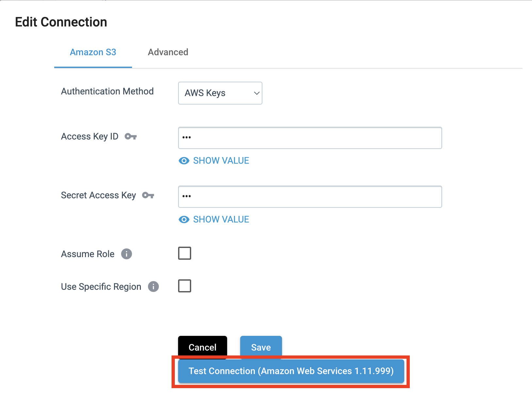Show value under Secret Access Key field

(214, 220)
